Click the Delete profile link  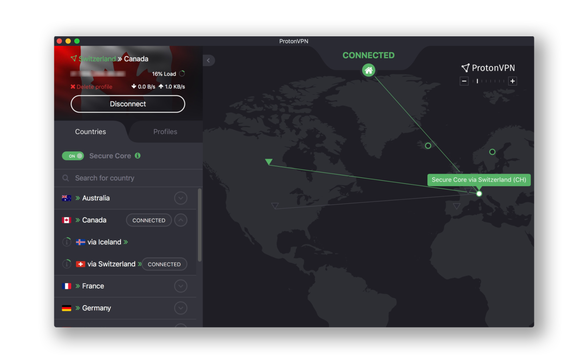(x=91, y=87)
